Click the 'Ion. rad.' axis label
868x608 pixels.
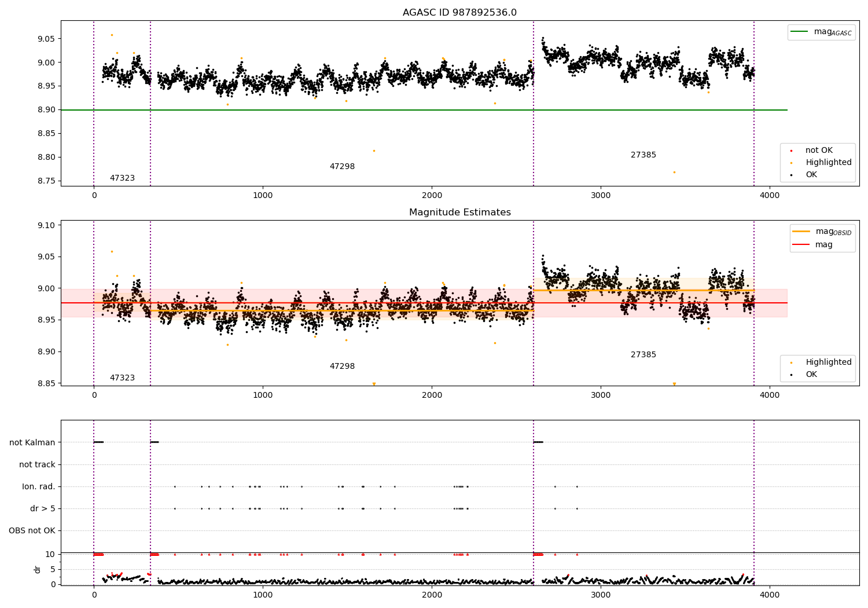39,486
